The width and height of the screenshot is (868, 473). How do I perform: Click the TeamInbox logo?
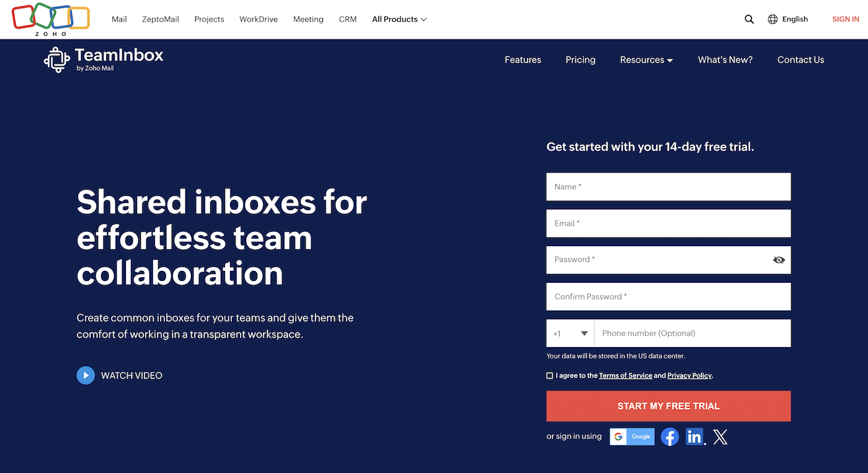pyautogui.click(x=103, y=59)
